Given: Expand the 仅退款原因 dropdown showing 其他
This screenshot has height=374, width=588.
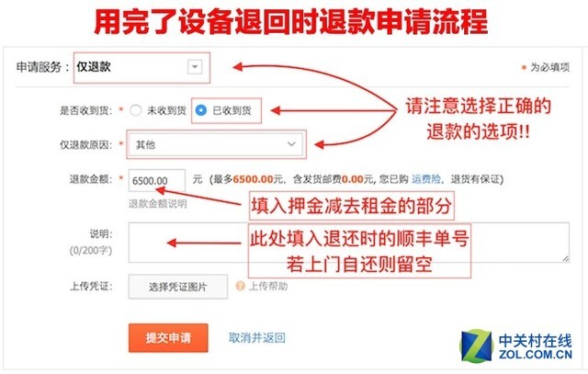Looking at the screenshot, I should (215, 144).
